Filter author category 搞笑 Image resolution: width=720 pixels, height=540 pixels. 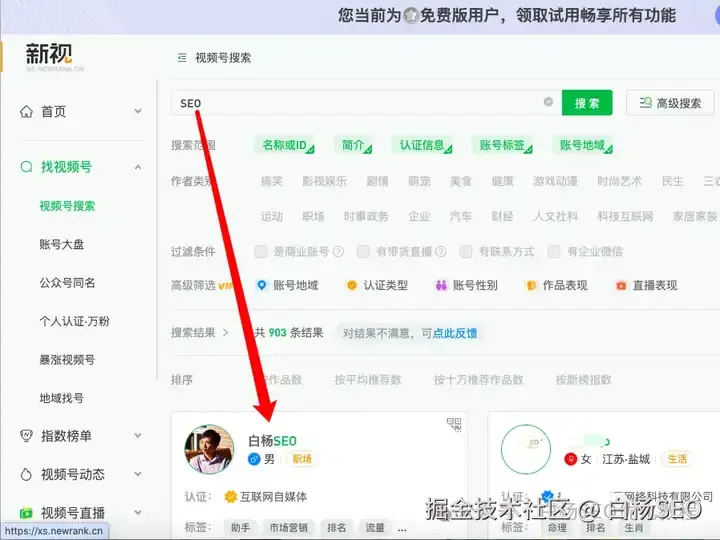tap(272, 181)
